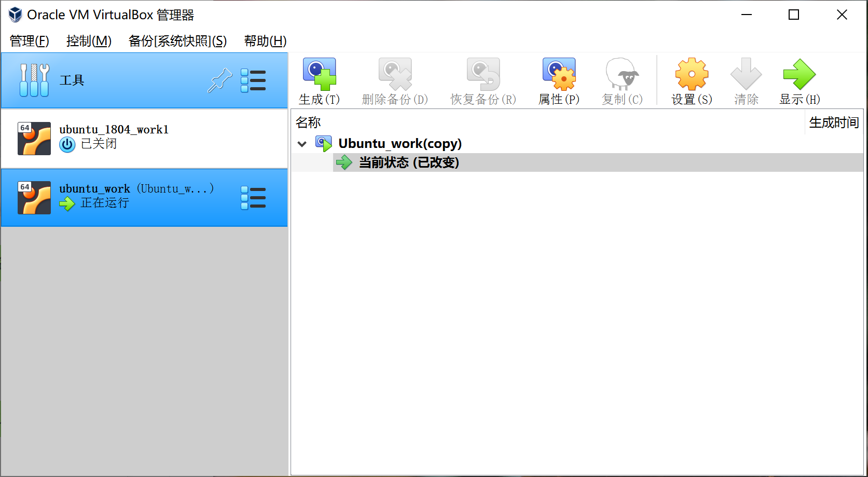The image size is (868, 477).
Task: Click the 工具 label in left pane
Action: click(x=72, y=80)
